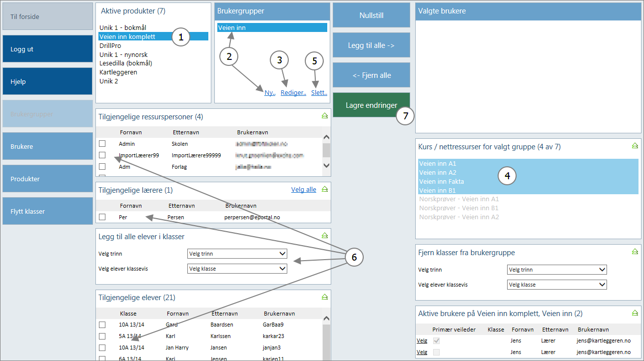Image resolution: width=644 pixels, height=361 pixels.
Task: Select Kartleggeren product
Action: tap(153, 72)
